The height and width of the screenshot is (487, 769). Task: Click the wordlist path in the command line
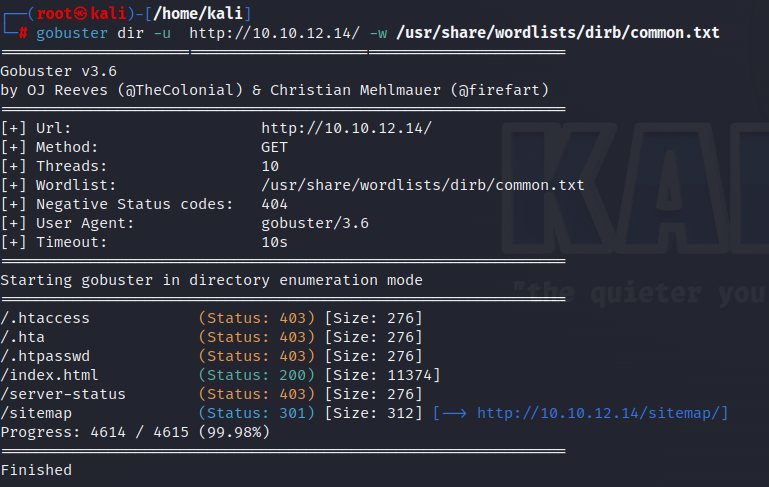[x=557, y=33]
